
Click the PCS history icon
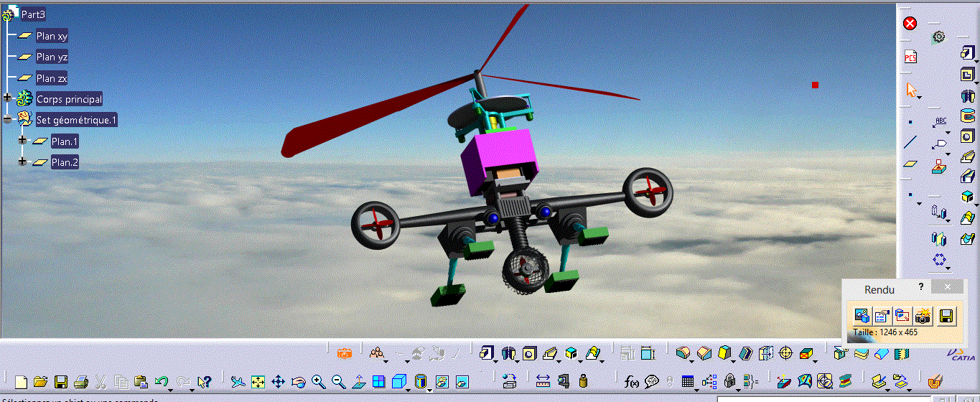coord(910,57)
